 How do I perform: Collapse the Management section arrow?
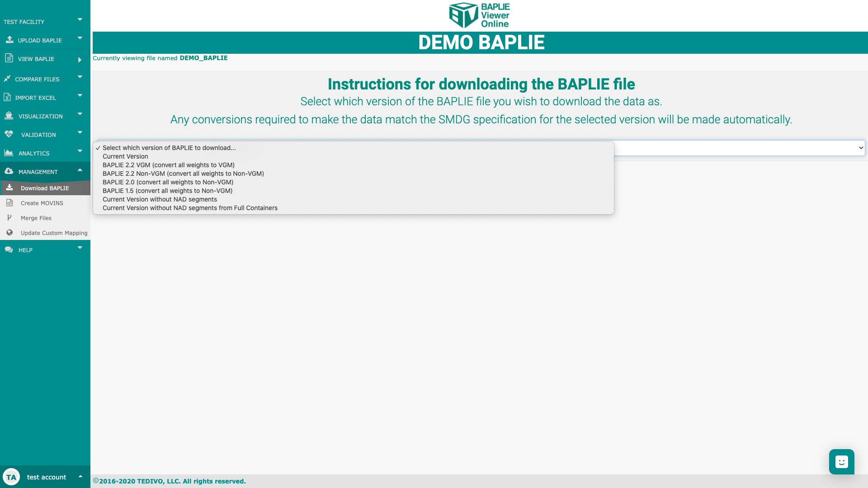pyautogui.click(x=80, y=170)
